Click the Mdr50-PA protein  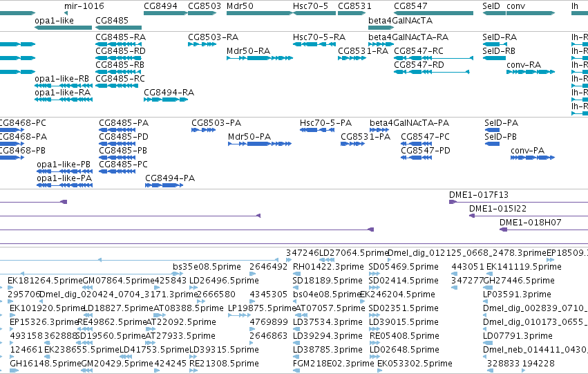click(x=260, y=144)
